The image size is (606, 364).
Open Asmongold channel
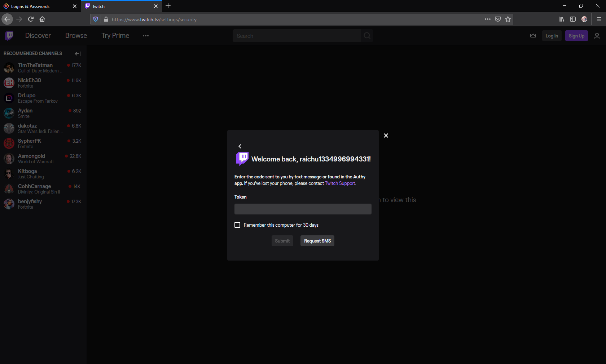(x=43, y=159)
